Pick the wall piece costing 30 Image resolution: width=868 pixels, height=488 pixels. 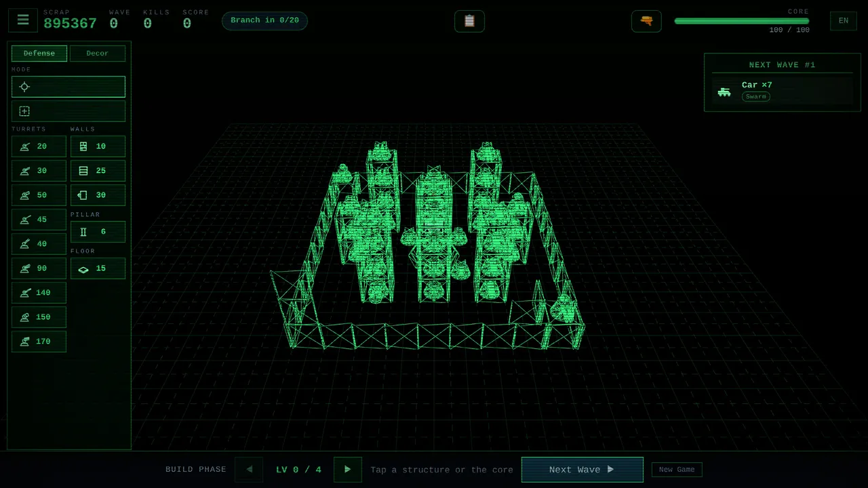click(x=98, y=195)
